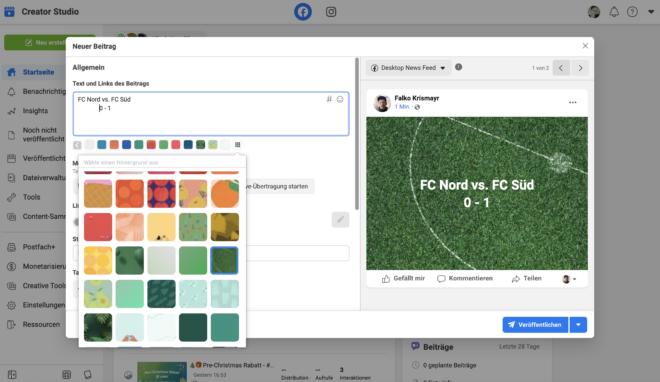This screenshot has width=660, height=382.
Task: Select the orange fruit background thumbnail
Action: [224, 194]
